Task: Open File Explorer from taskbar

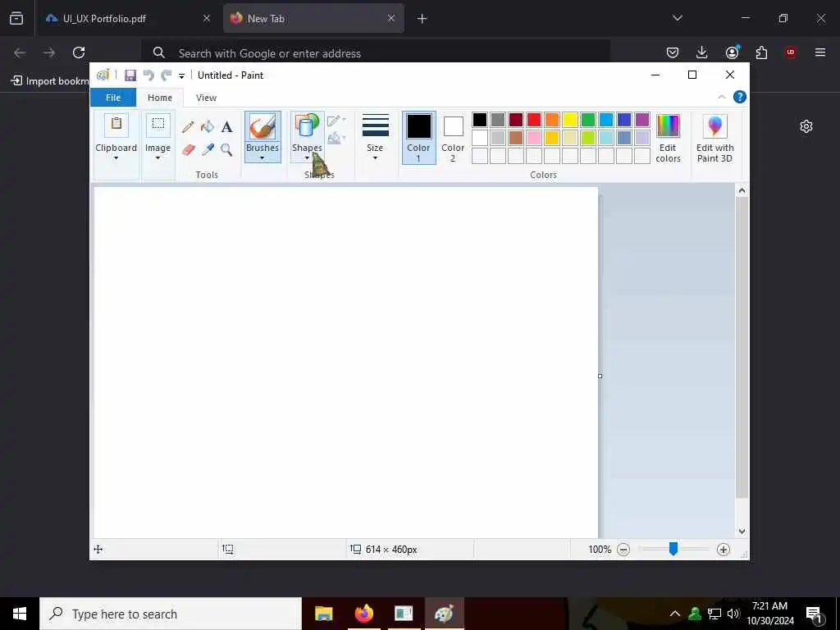Action: click(x=323, y=614)
